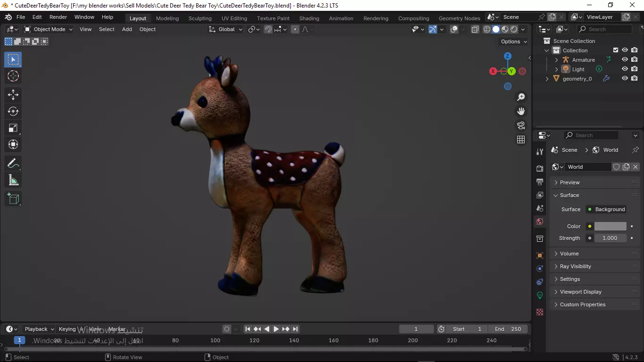
Task: Click the world Color swatch
Action: point(611,226)
